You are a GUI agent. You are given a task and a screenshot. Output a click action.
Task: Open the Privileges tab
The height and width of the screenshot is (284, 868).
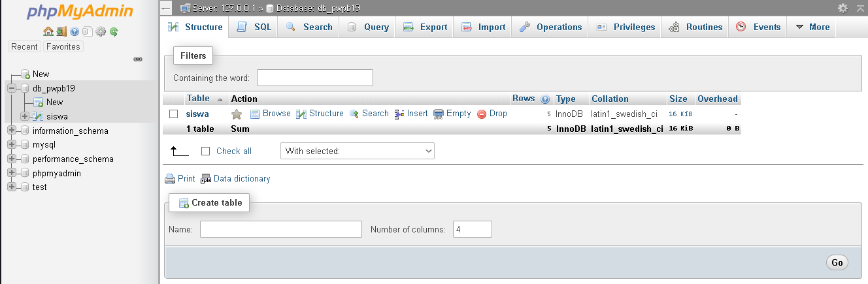[626, 27]
